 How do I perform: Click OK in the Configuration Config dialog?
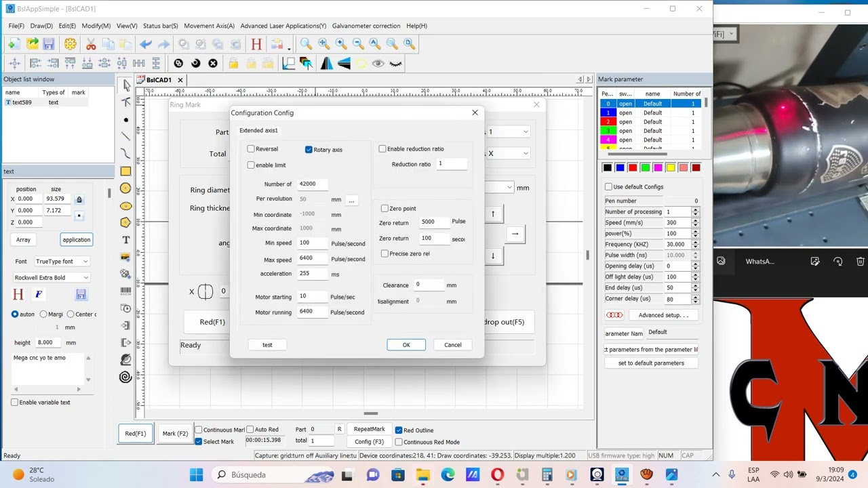[x=406, y=345]
